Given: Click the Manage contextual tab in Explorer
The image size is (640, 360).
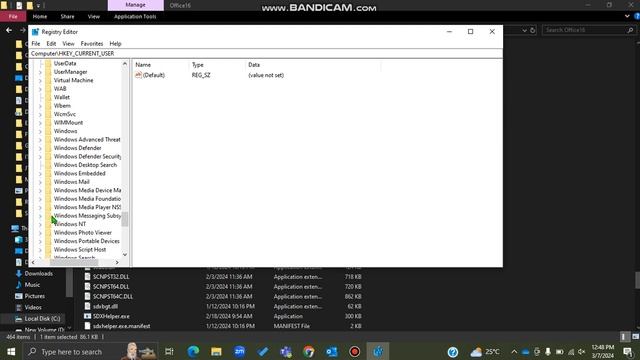Looking at the screenshot, I should [136, 5].
